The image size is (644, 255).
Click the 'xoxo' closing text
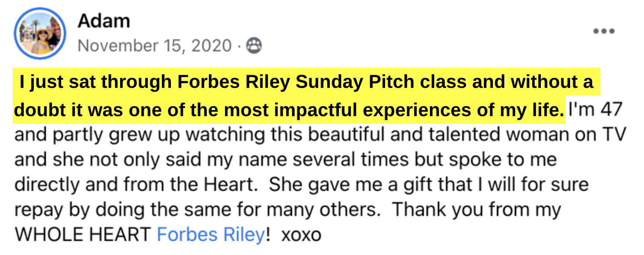tap(301, 235)
